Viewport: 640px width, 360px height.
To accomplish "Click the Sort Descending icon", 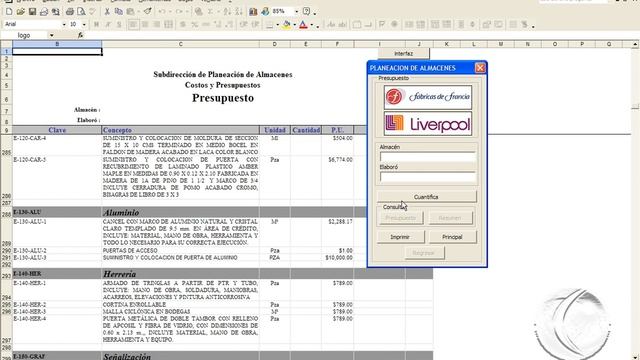I will coord(239,11).
